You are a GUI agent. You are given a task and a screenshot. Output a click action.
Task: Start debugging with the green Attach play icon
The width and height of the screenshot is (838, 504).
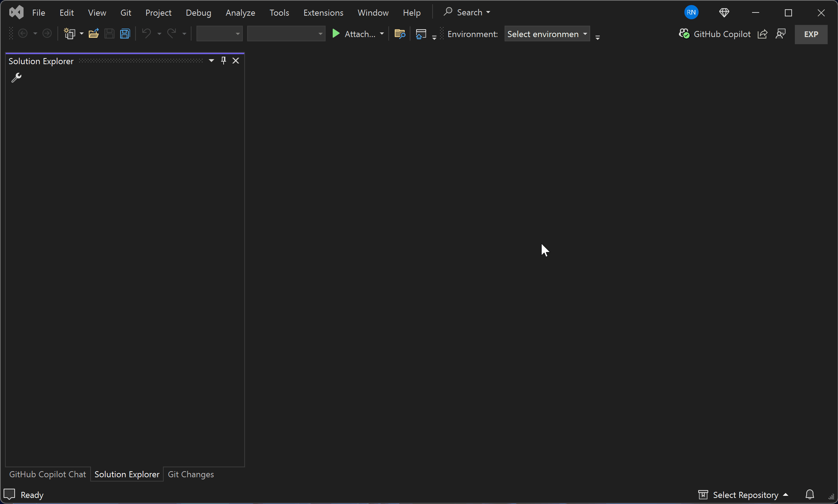point(336,33)
